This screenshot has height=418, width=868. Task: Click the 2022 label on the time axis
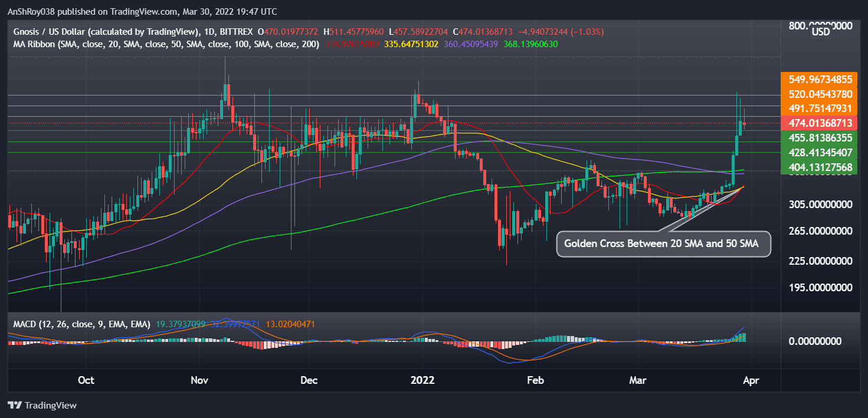[x=422, y=381]
